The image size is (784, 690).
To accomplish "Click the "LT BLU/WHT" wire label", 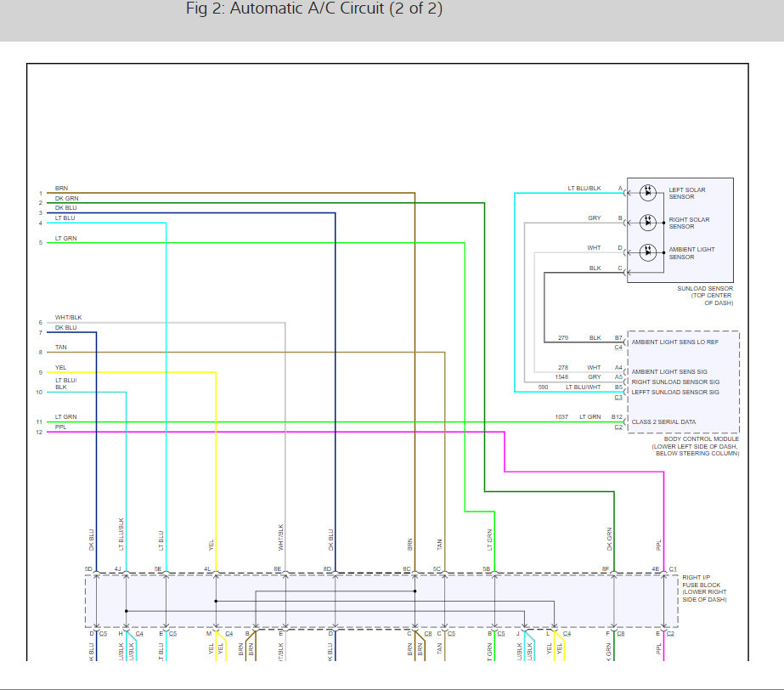I will 583,387.
